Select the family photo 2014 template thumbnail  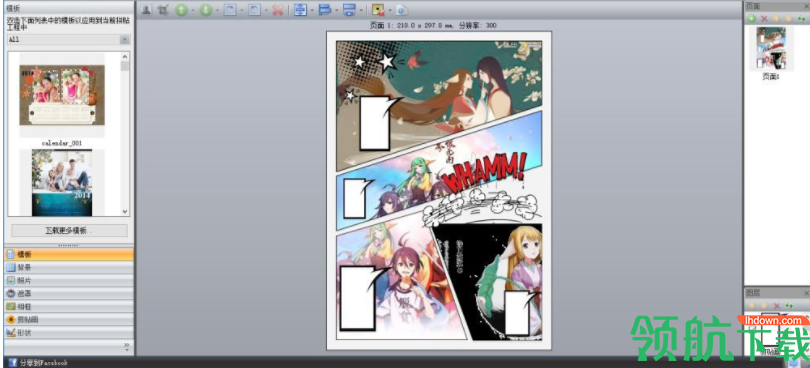tap(62, 182)
